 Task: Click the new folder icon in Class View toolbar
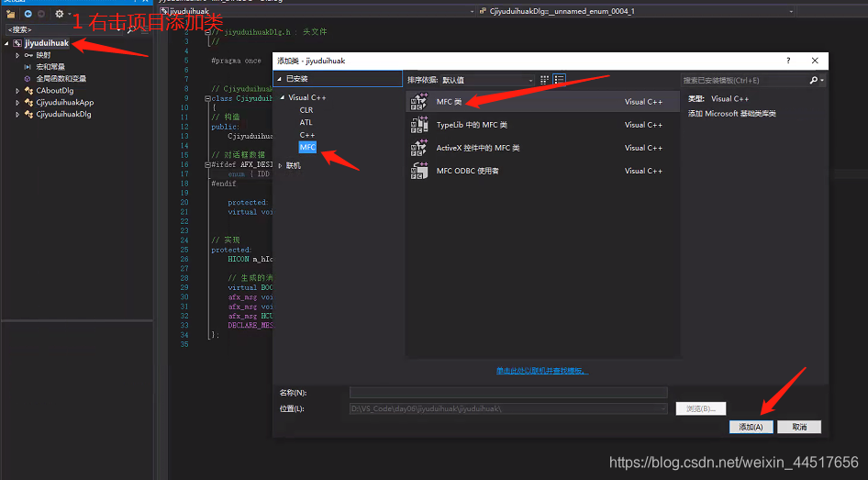(x=10, y=14)
